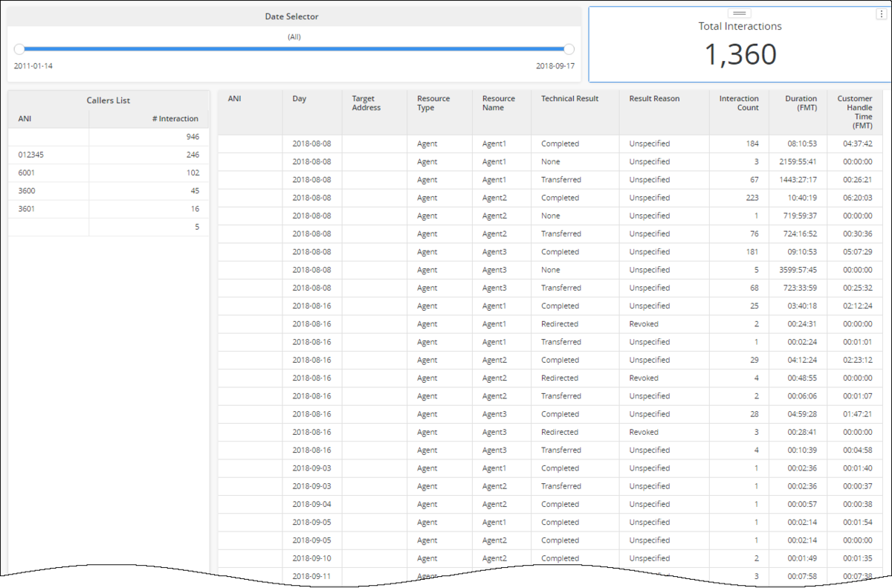Click the Date Selector right slider handle
Viewport: 892px width, 588px height.
click(x=569, y=49)
